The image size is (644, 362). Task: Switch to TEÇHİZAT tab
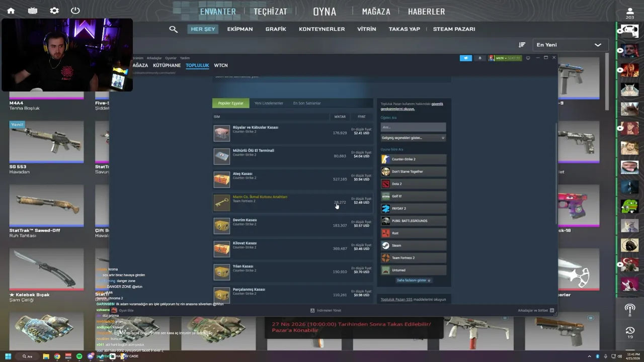(x=270, y=12)
